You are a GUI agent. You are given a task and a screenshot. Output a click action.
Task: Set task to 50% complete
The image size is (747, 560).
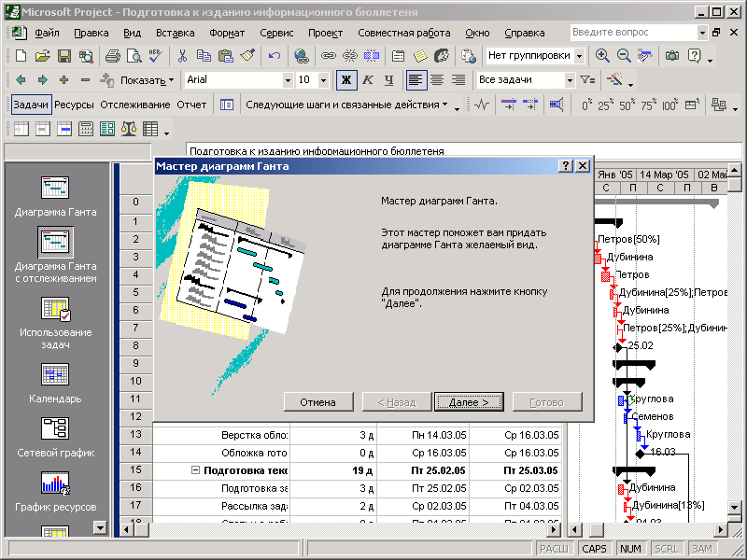point(627,105)
